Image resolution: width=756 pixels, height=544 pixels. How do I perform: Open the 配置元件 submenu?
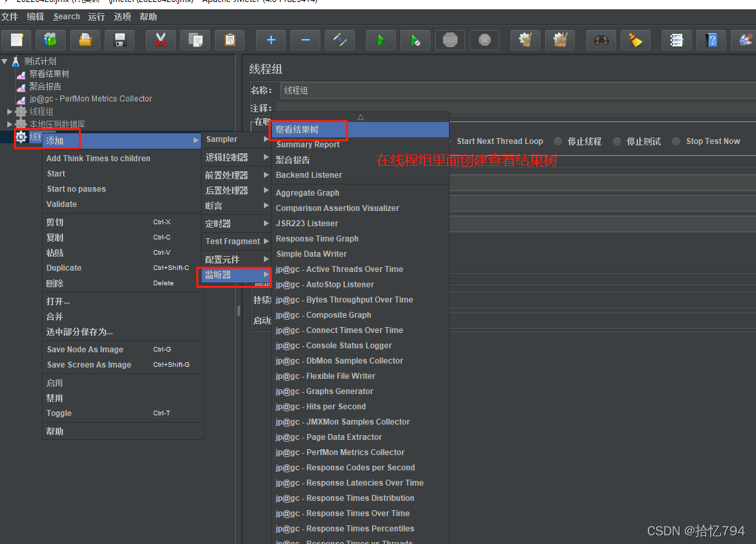(236, 259)
